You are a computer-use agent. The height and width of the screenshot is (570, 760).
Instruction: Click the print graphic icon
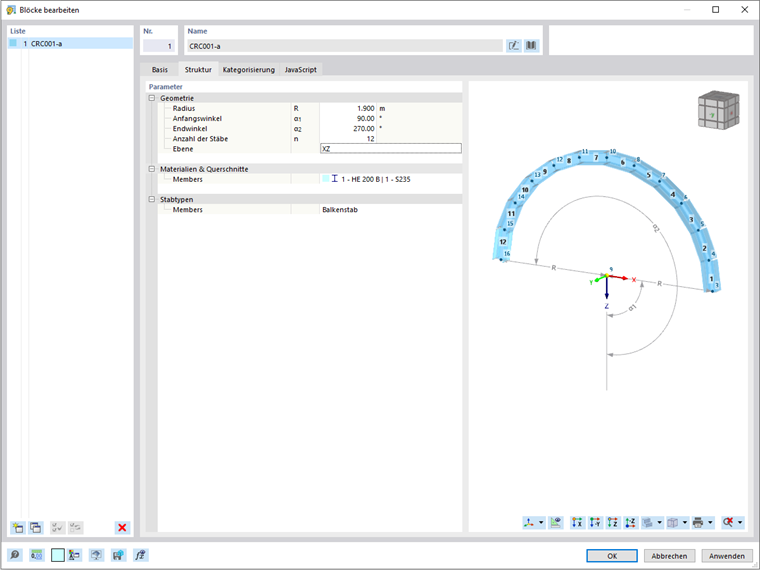point(698,522)
